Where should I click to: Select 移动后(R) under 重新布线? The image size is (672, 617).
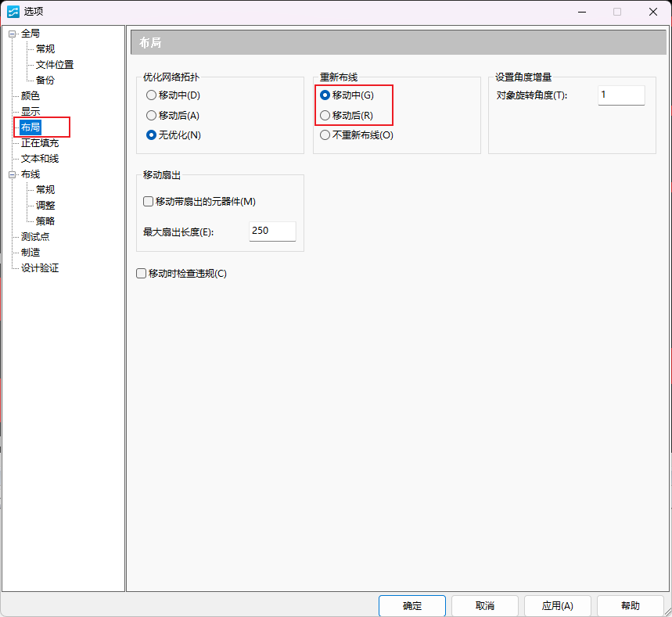point(325,115)
